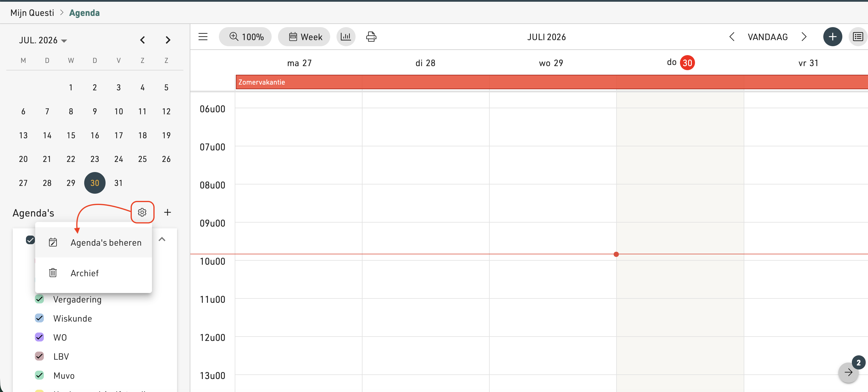Click the vr 31 day header
The width and height of the screenshot is (868, 392).
point(808,63)
